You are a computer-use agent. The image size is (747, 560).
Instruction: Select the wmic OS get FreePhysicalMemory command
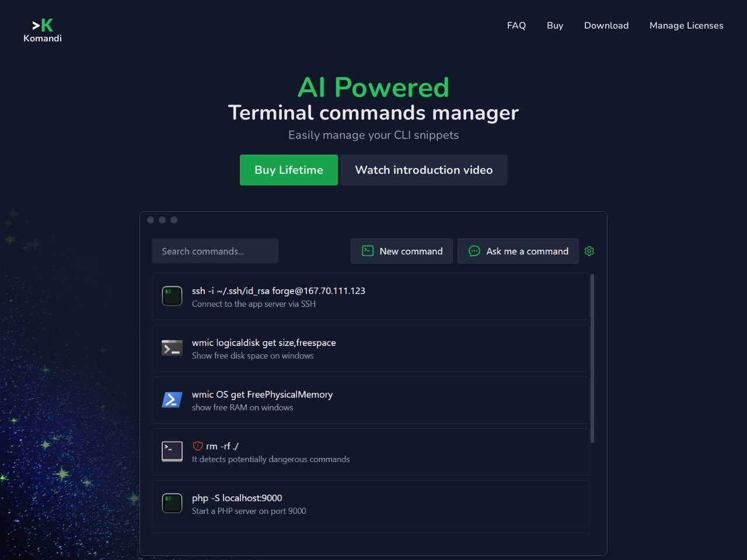tap(262, 394)
